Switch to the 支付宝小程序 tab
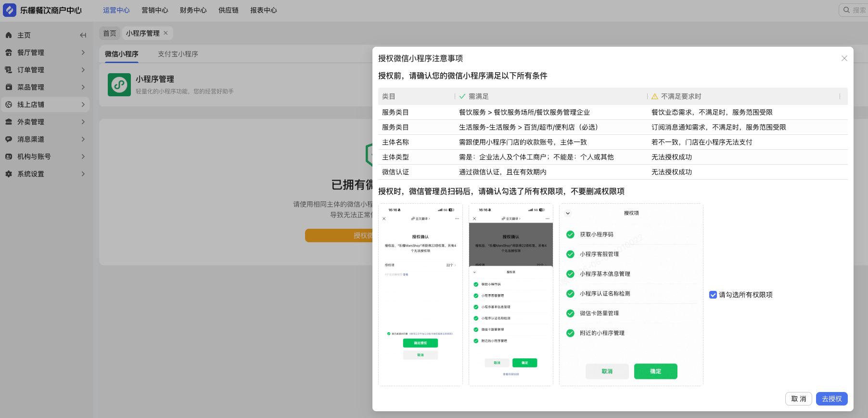The image size is (868, 418). coord(178,54)
